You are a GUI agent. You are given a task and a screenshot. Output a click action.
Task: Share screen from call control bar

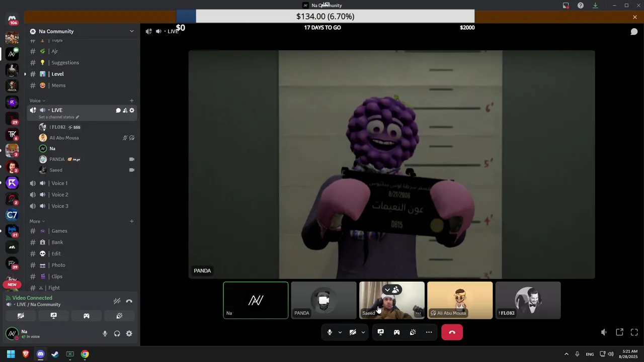point(380,332)
